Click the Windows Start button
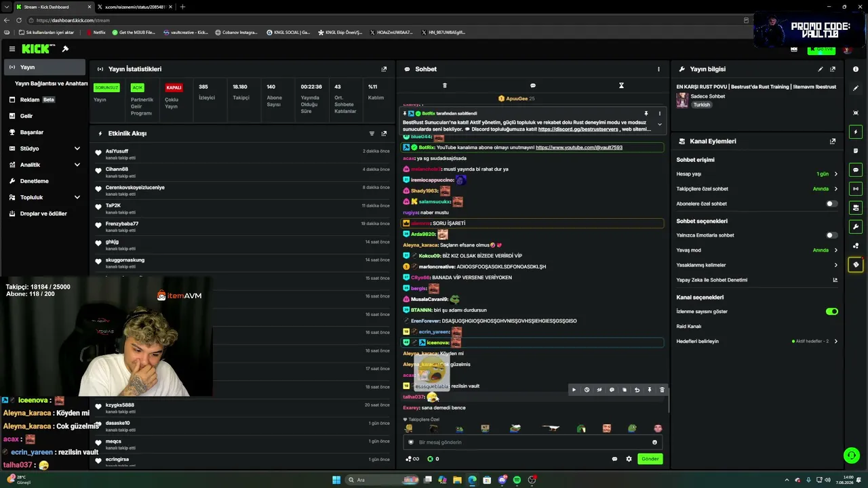Image resolution: width=868 pixels, height=488 pixels. (x=336, y=480)
